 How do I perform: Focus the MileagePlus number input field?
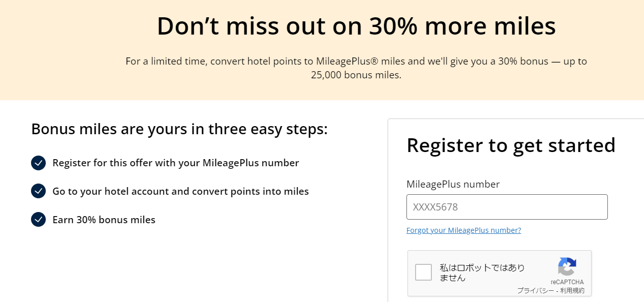507,207
